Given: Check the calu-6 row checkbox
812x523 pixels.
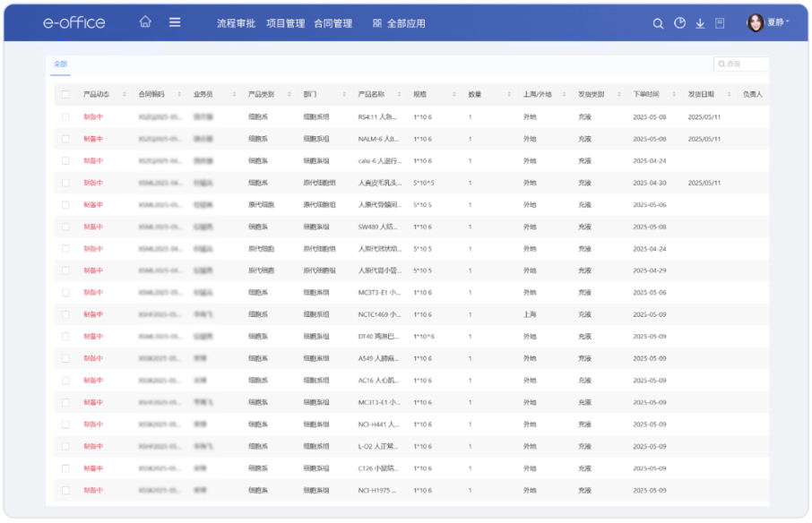Looking at the screenshot, I should (x=65, y=161).
